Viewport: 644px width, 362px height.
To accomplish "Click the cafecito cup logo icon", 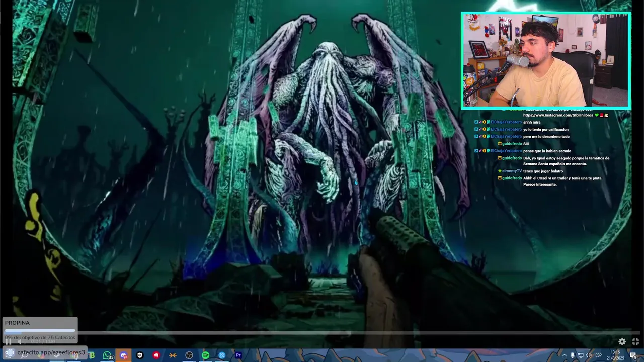I will (9, 352).
